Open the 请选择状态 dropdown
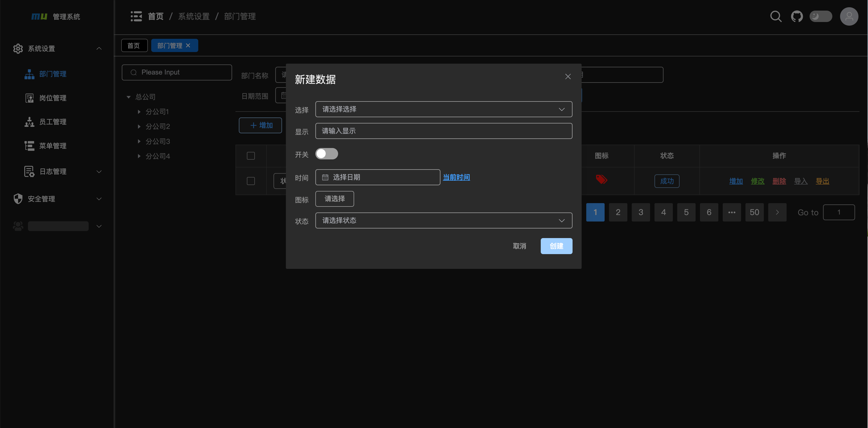868x428 pixels. click(444, 220)
